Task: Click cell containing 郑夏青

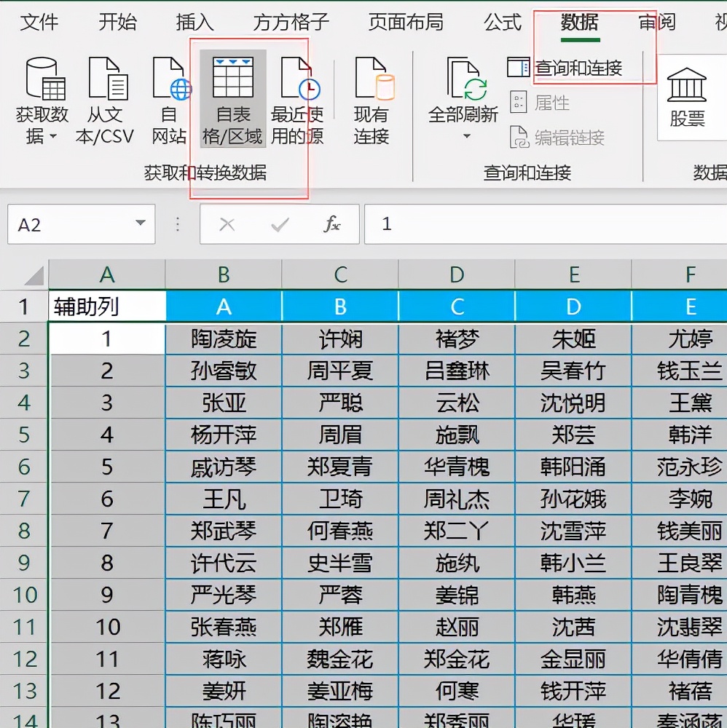Action: [x=340, y=467]
